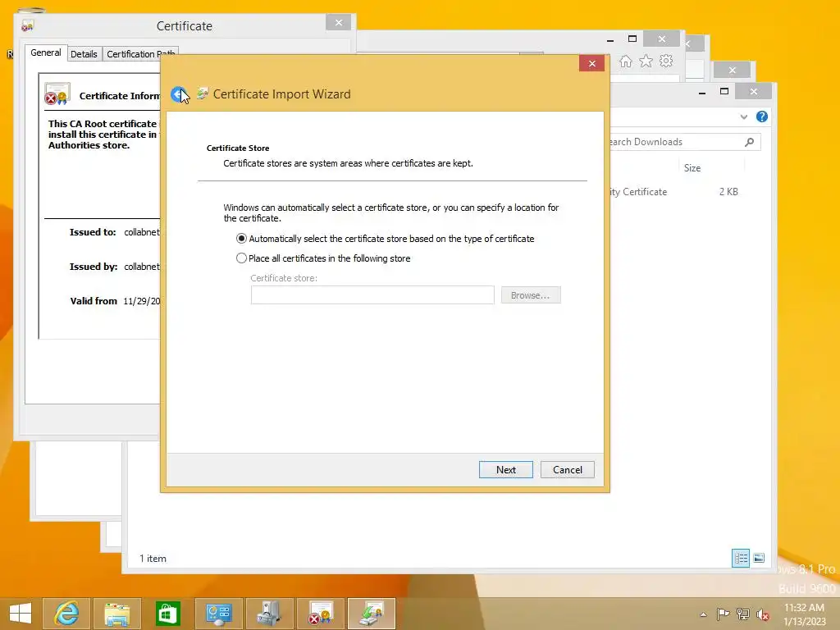This screenshot has width=840, height=630.
Task: Select the '2 KB' file size cell
Action: [x=728, y=192]
